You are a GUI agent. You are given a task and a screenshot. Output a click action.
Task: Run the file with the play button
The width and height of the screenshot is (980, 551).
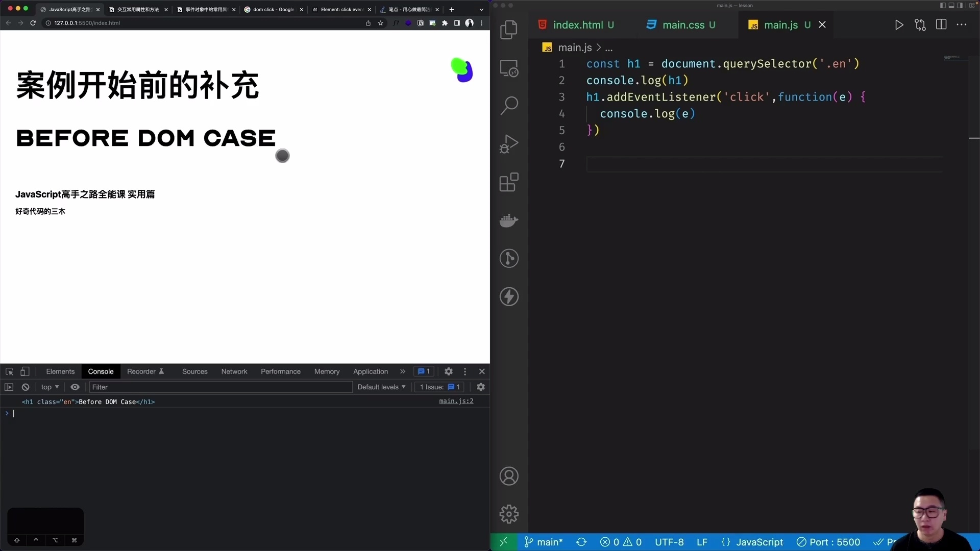(x=899, y=24)
